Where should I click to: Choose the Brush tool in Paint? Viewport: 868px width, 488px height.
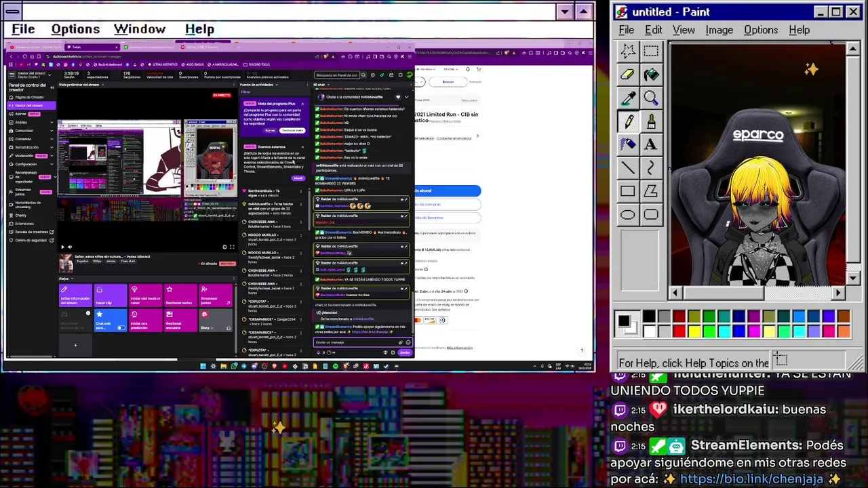click(651, 121)
